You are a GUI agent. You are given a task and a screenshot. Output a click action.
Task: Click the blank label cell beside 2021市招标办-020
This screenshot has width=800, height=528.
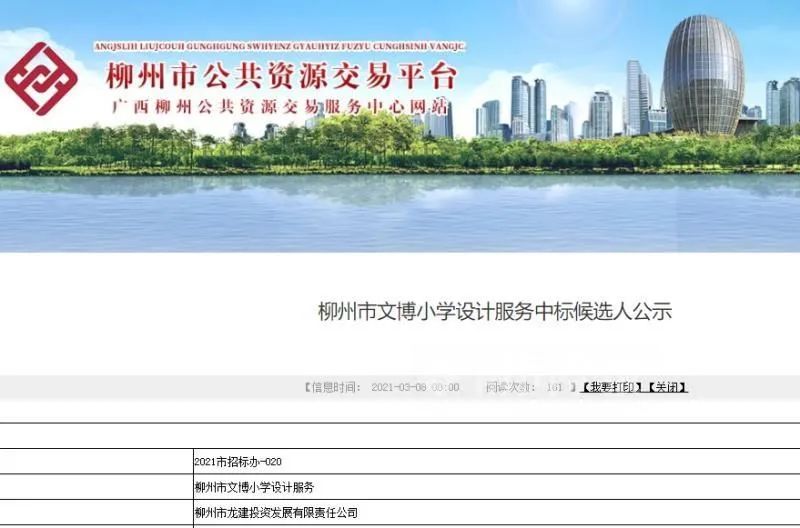click(x=95, y=462)
